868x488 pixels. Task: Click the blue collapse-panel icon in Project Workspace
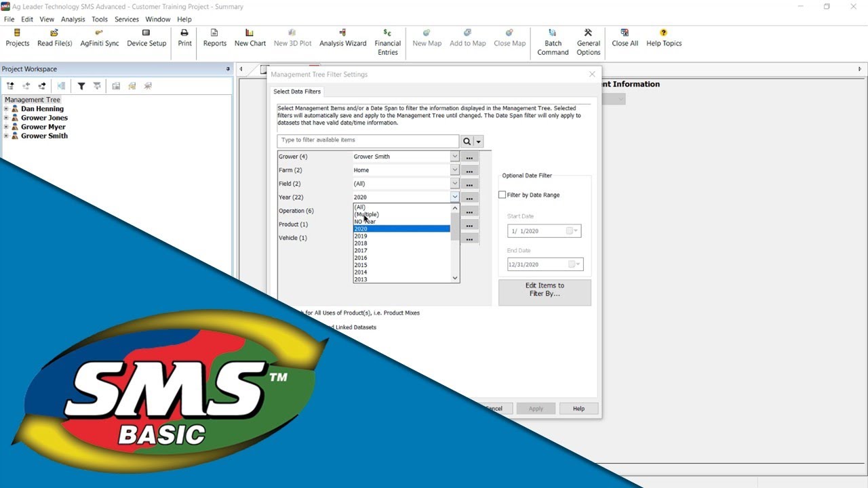click(x=61, y=86)
